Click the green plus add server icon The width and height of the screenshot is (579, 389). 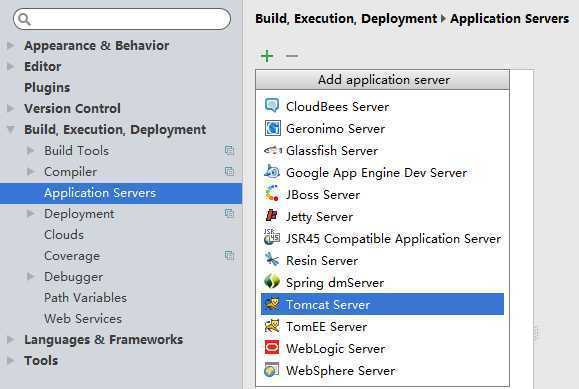point(267,56)
